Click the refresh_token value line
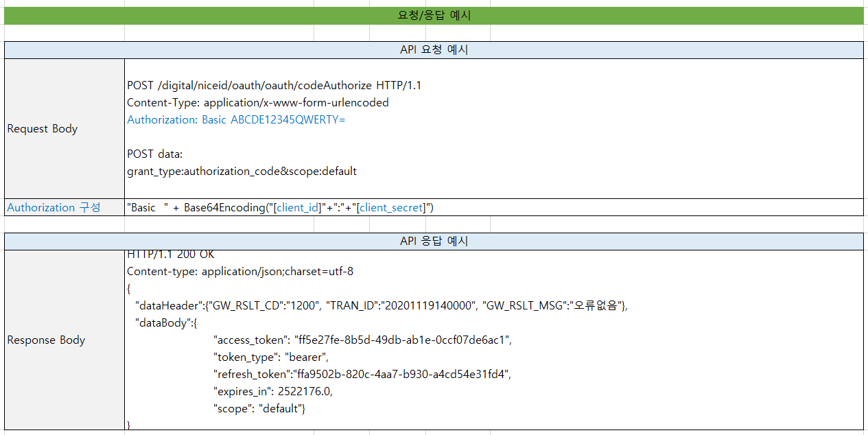Viewport: 868px width, 435px height. (x=363, y=375)
